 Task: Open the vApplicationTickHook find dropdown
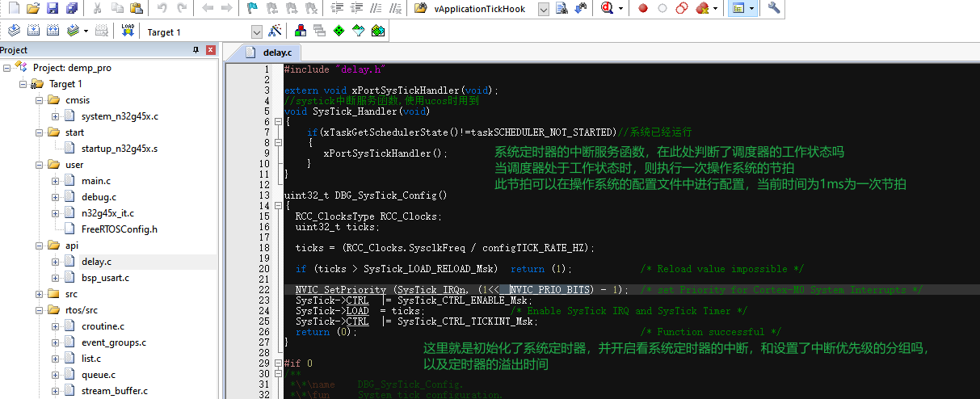(x=543, y=8)
